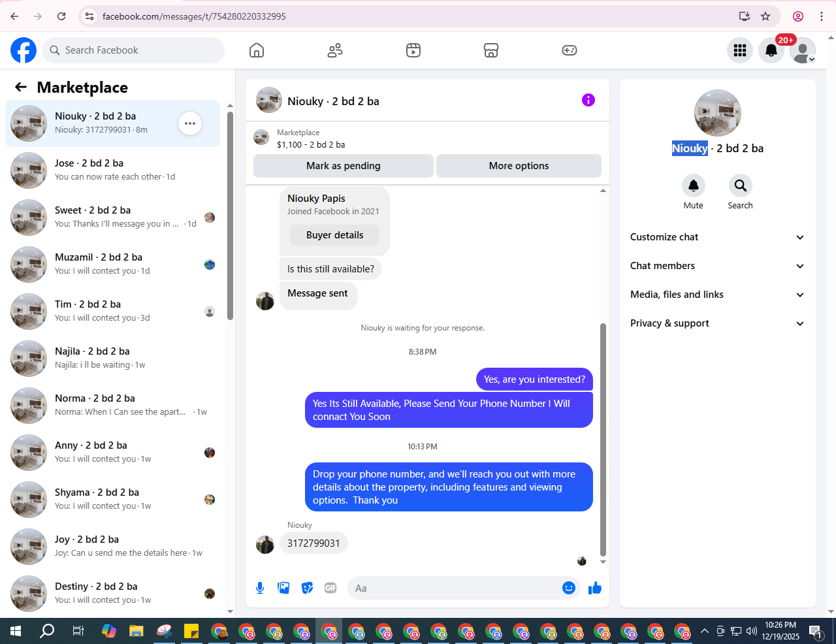Mute the conversation with the bell icon

click(694, 185)
